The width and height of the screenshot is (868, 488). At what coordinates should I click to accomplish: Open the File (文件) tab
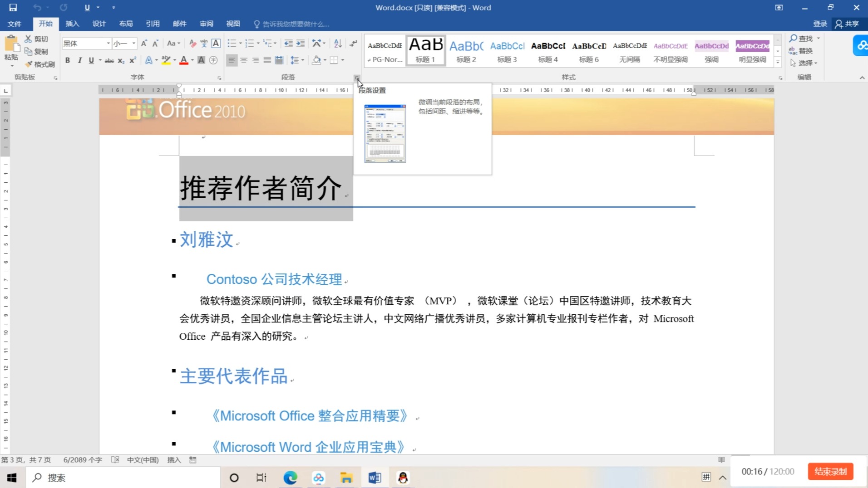(x=15, y=24)
